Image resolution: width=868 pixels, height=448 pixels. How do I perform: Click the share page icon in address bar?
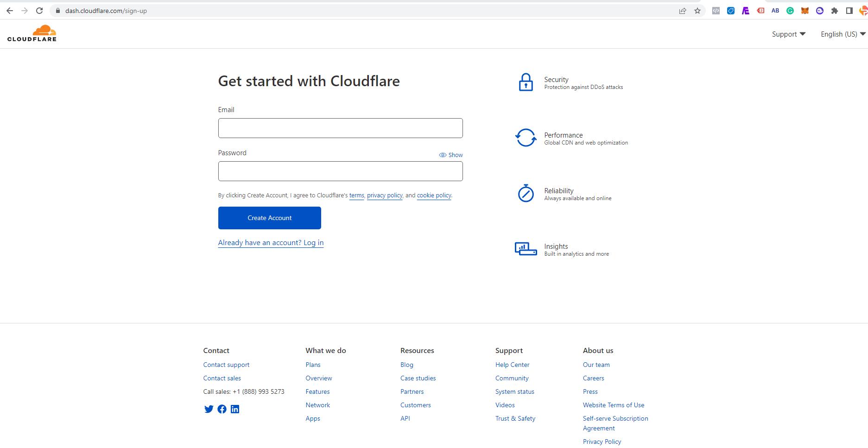tap(683, 11)
